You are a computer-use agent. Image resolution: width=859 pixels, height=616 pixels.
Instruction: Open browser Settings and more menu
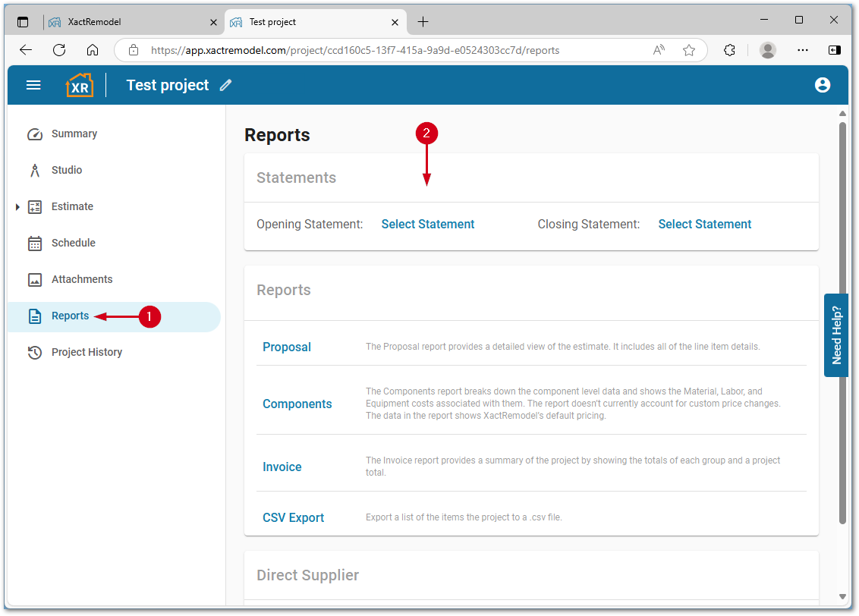coord(803,50)
